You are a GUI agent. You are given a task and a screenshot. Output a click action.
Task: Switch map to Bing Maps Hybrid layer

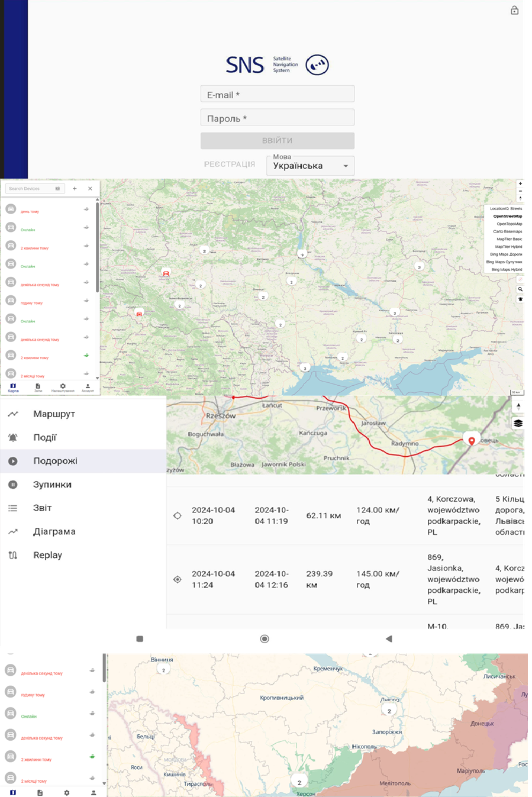coord(507,270)
